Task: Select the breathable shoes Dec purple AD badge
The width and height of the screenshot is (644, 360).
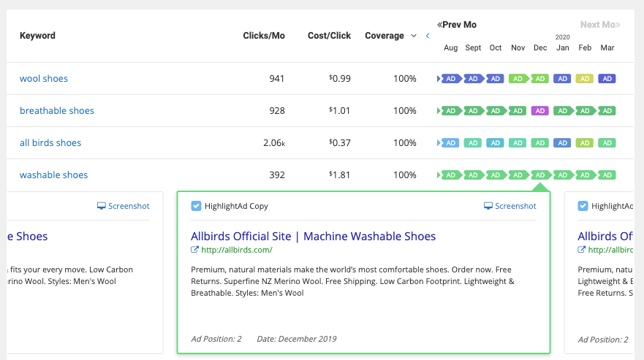Action: [540, 110]
